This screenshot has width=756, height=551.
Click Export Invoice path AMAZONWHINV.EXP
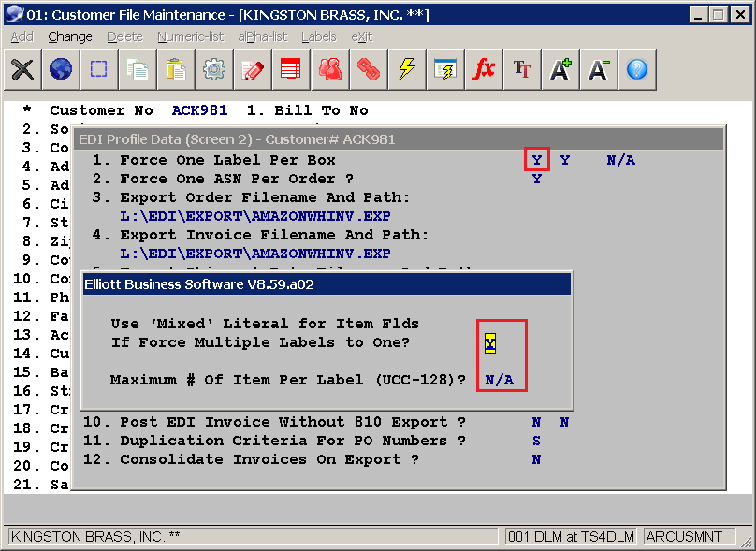255,254
